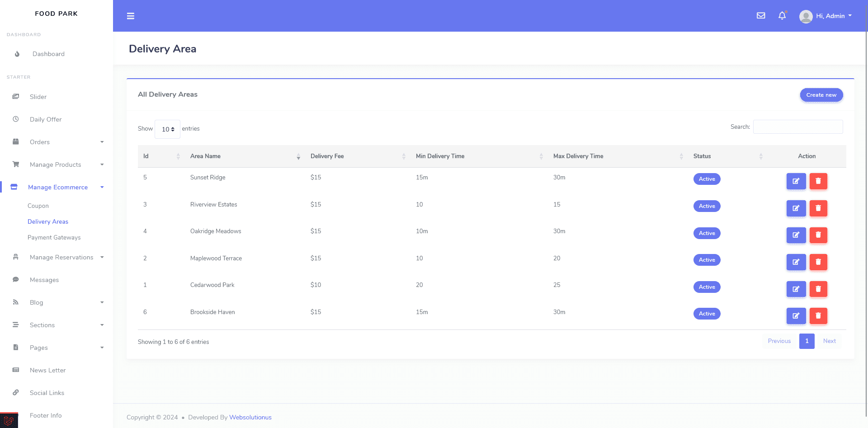Click the Search input field
Image resolution: width=868 pixels, height=428 pixels.
(x=798, y=127)
